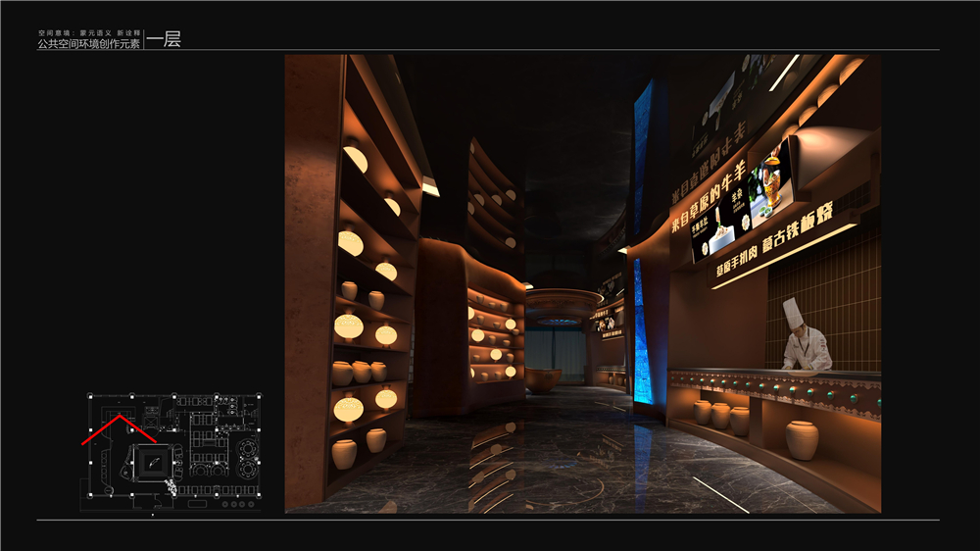The height and width of the screenshot is (551, 980).
Task: Click the 一层 floor title text
Action: (164, 40)
